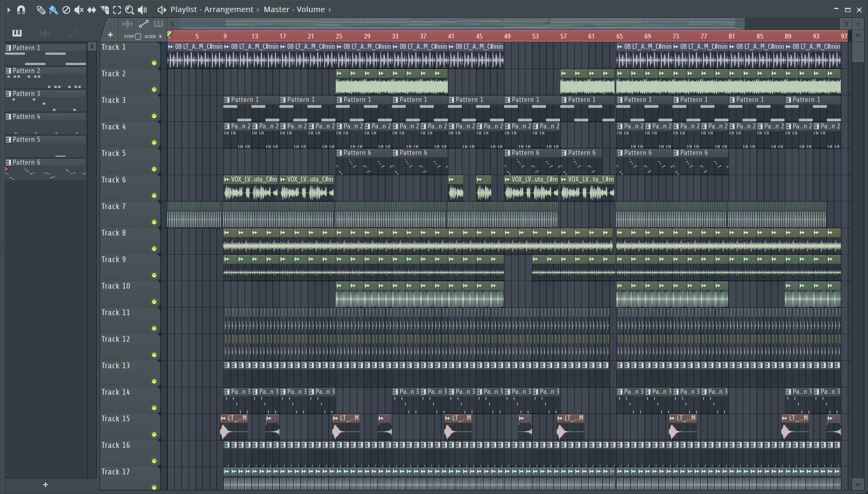Click the Playlist - Arrangement title

(x=212, y=10)
